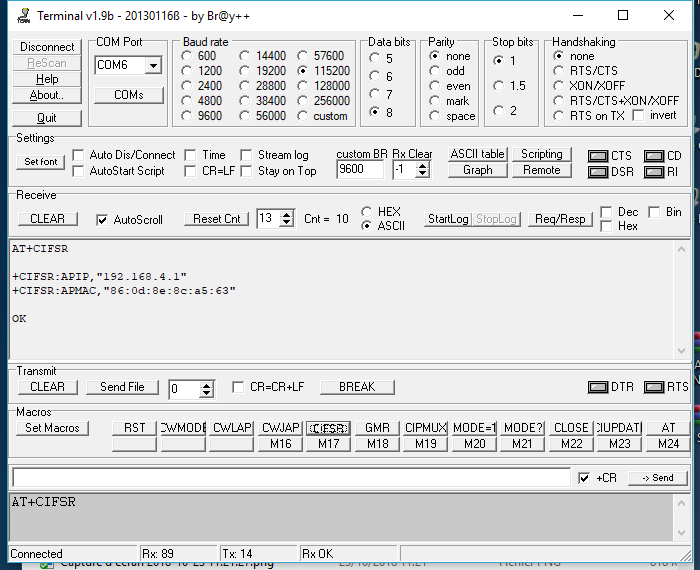The height and width of the screenshot is (570, 700).
Task: Run the RST macro
Action: point(134,428)
